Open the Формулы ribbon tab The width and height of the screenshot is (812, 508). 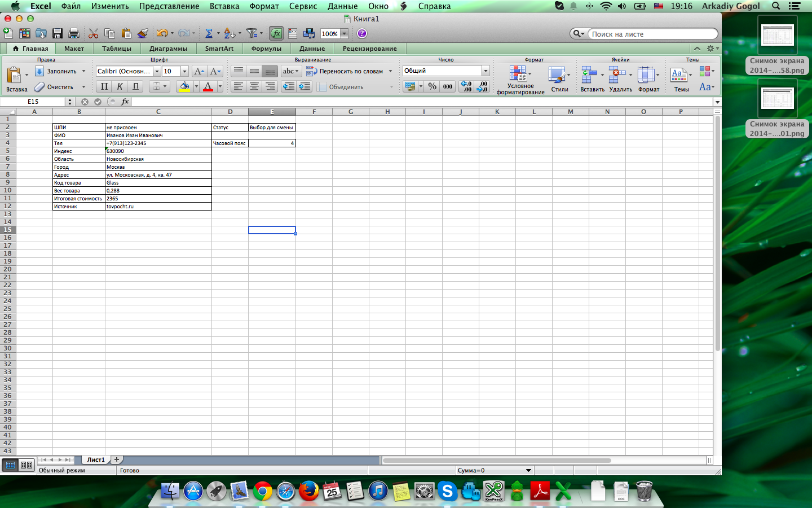pos(266,49)
